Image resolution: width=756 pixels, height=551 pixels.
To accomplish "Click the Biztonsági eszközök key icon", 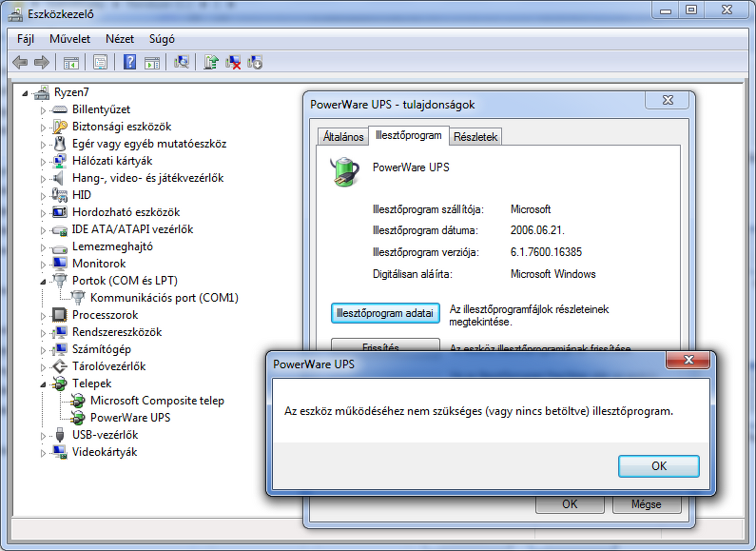I will [60, 127].
